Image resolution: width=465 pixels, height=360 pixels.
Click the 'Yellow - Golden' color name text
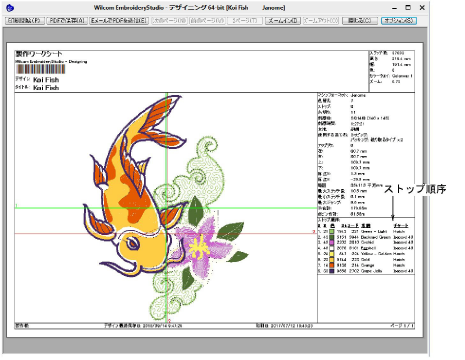tap(377, 254)
